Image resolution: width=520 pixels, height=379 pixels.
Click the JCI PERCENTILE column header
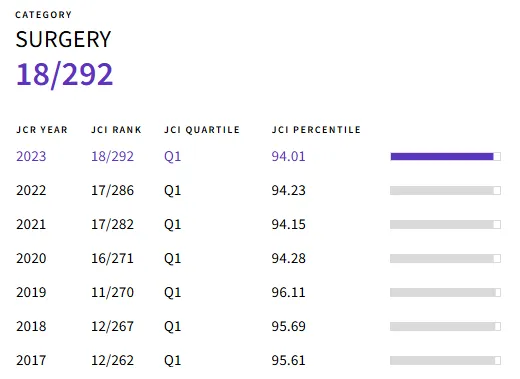[316, 130]
